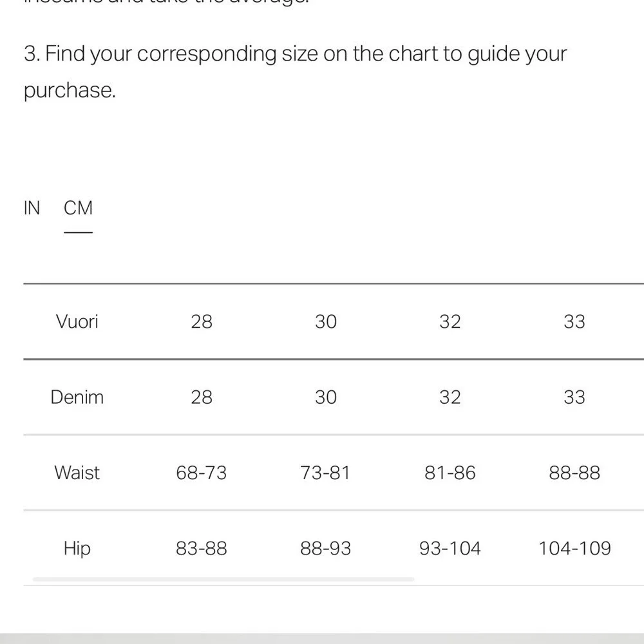Click hip measurement 104-109
This screenshot has height=644, width=644.
tap(574, 548)
